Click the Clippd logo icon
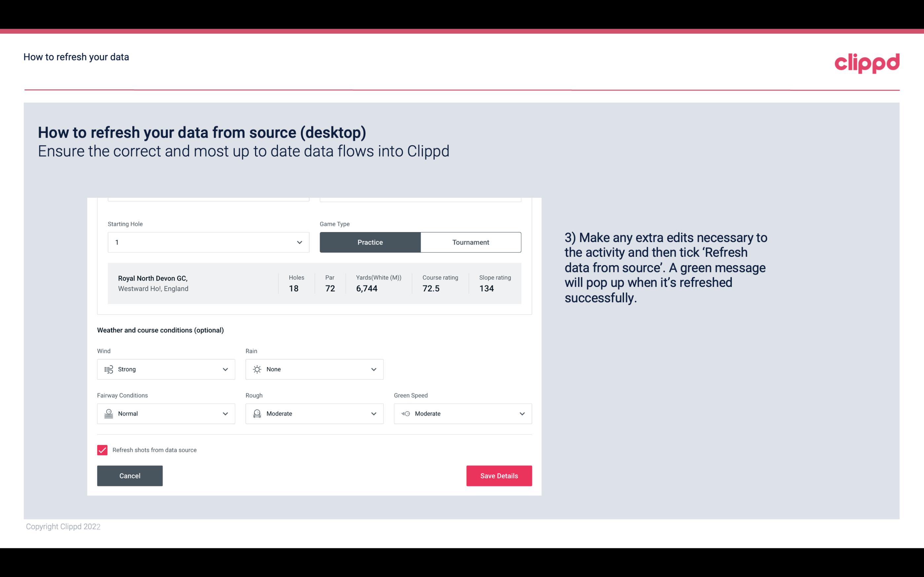The image size is (924, 577). (867, 62)
